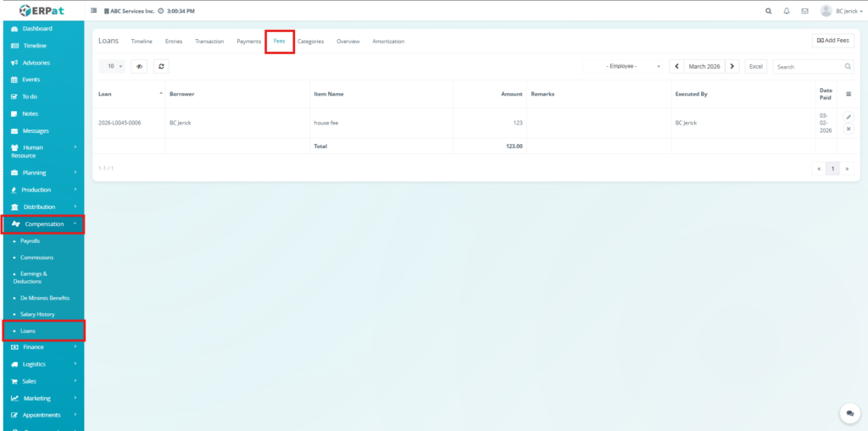Click the Search input field
Image resolution: width=868 pixels, height=431 pixels.
tap(807, 66)
